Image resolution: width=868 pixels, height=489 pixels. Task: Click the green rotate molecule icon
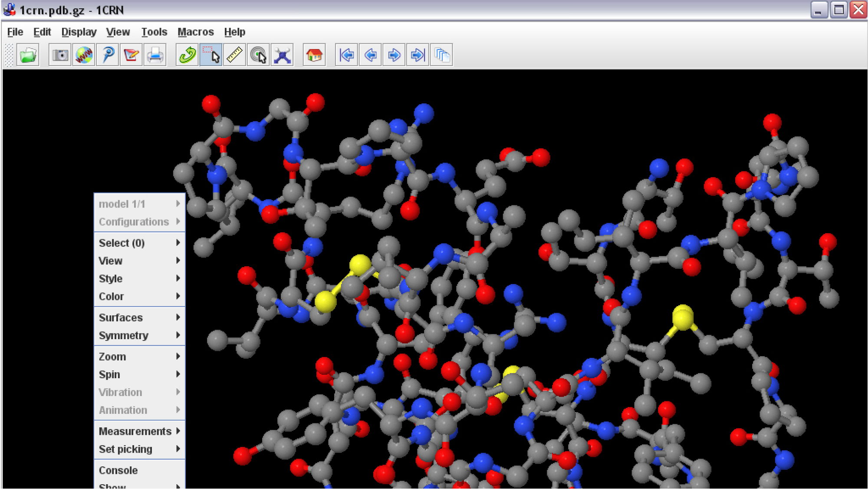pos(187,55)
